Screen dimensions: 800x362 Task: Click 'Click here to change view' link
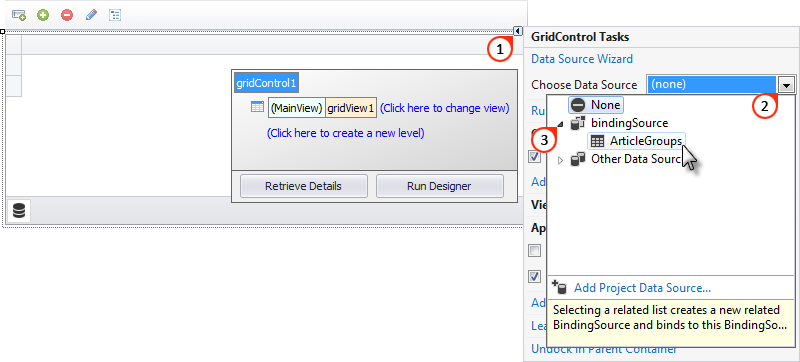(444, 108)
